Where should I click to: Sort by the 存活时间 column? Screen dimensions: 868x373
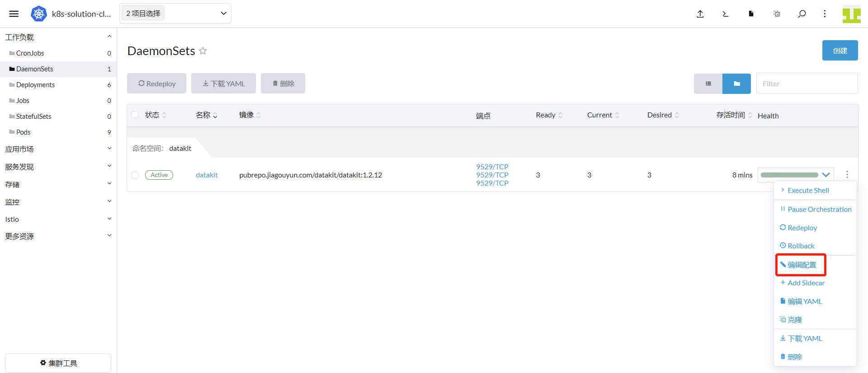point(734,115)
